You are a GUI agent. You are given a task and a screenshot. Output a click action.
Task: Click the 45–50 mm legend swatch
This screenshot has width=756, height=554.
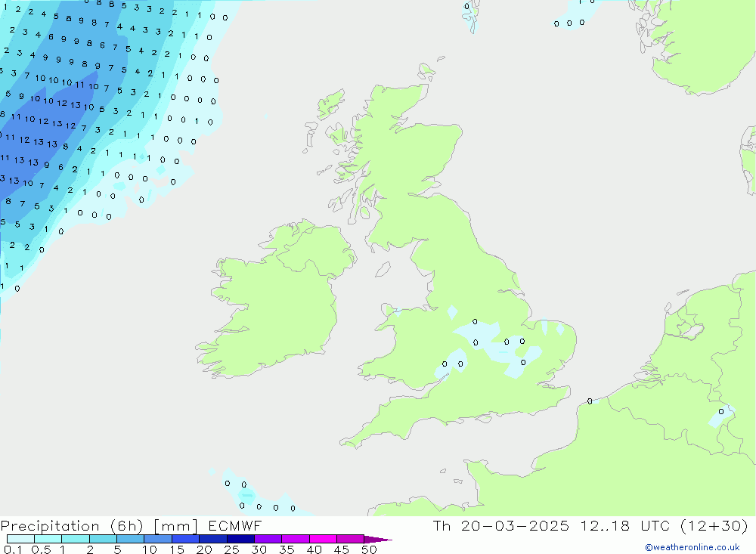pyautogui.click(x=351, y=539)
